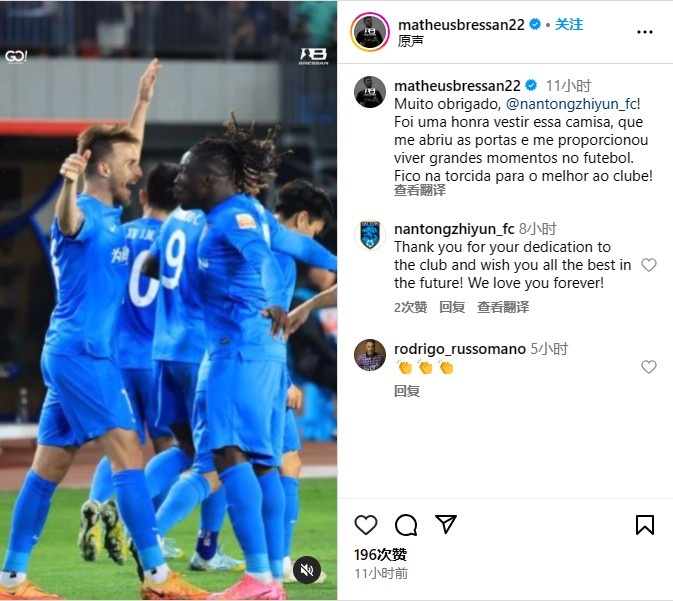The image size is (673, 601).
Task: Open the comment bubble icon
Action: tap(406, 525)
